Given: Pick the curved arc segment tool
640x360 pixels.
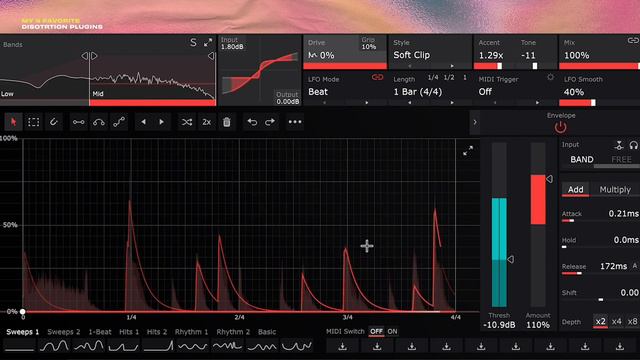Looking at the screenshot, I should [x=99, y=122].
